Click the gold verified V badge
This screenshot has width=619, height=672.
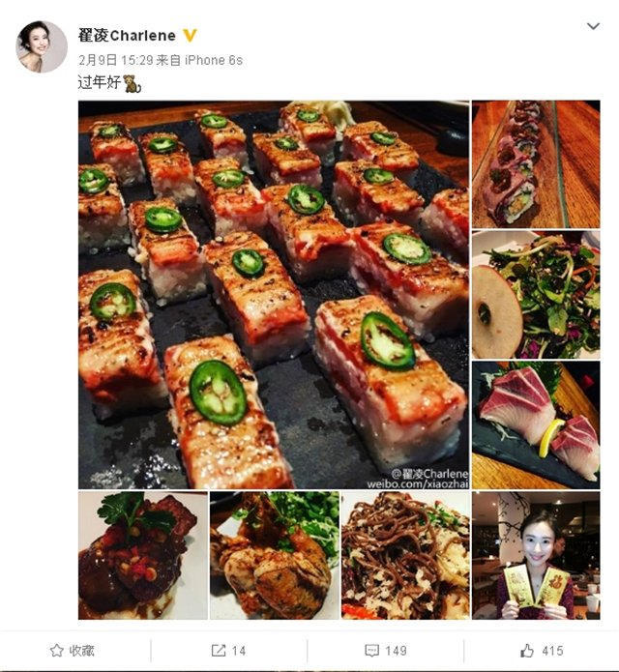click(191, 36)
